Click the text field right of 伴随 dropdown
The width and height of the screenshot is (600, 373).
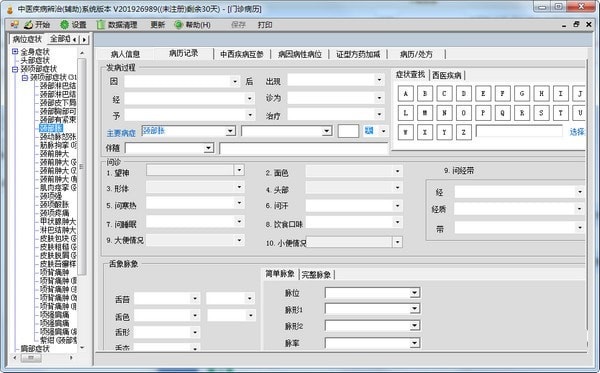pos(303,148)
